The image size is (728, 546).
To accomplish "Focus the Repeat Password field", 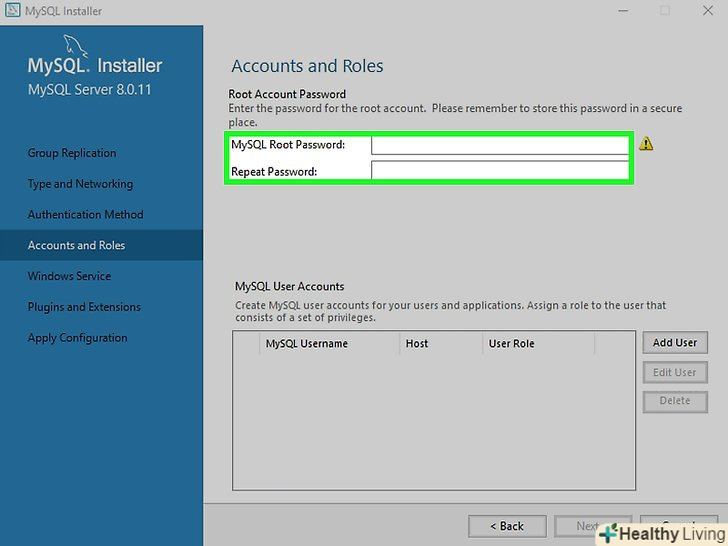I will click(500, 170).
